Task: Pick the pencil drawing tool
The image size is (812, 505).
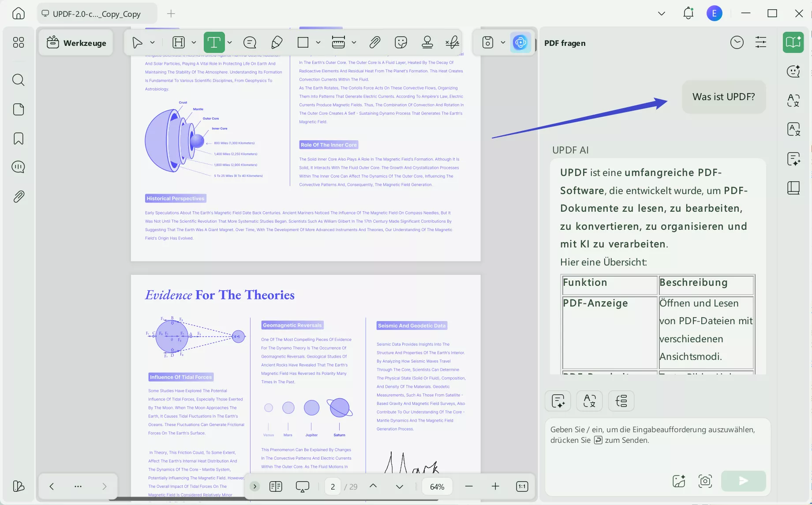Action: pyautogui.click(x=277, y=42)
